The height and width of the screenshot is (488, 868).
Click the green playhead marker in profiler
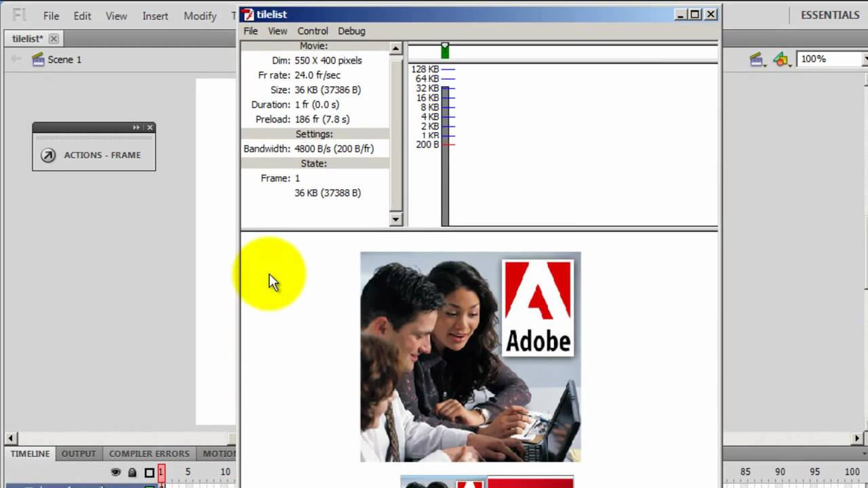(445, 51)
